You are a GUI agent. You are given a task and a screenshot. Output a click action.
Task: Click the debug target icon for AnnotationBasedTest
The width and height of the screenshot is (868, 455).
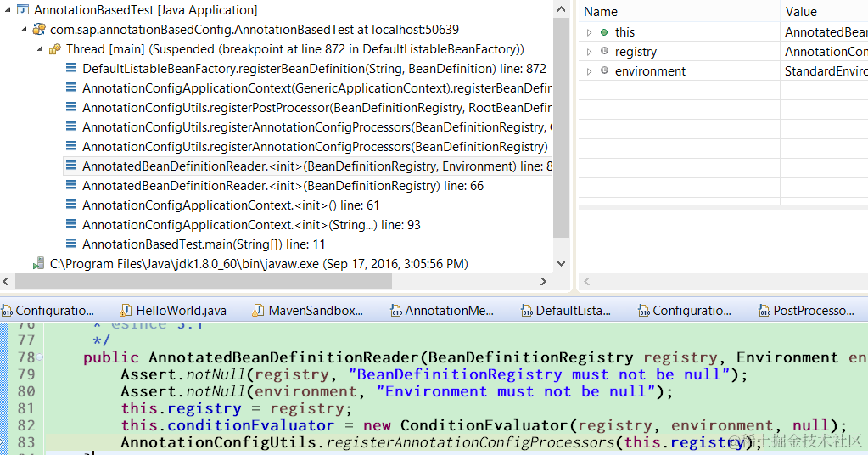click(x=39, y=30)
